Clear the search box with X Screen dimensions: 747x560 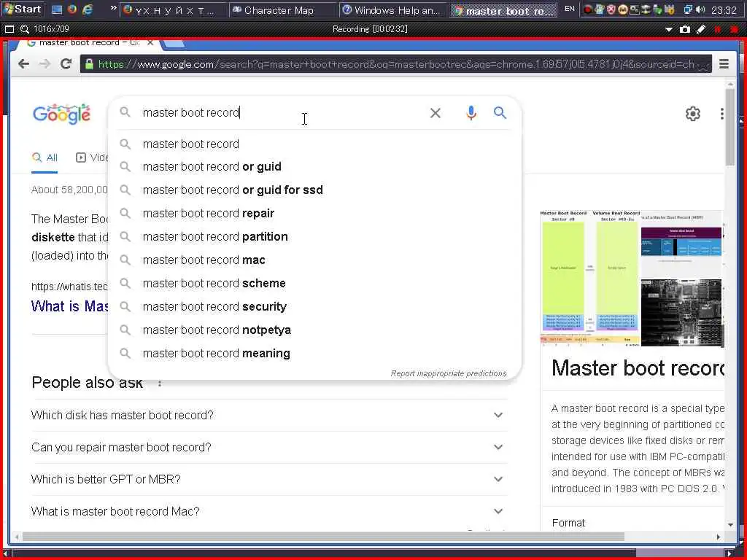point(435,113)
